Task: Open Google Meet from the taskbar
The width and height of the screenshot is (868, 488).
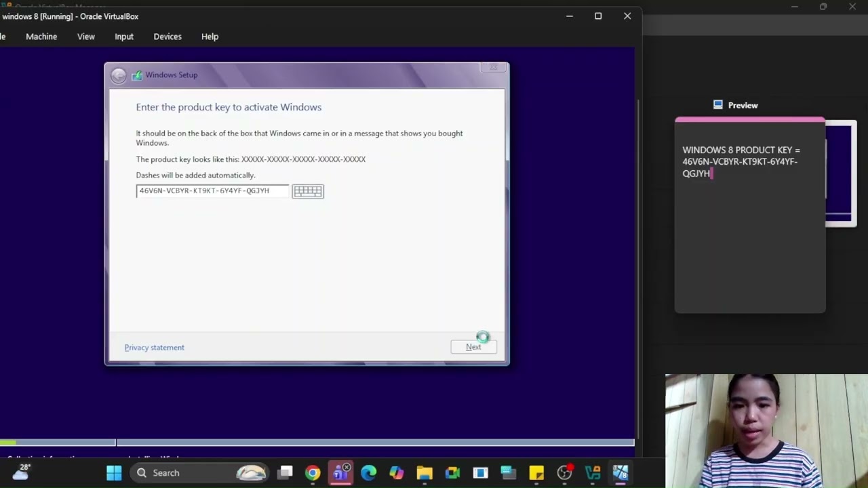Action: click(452, 473)
